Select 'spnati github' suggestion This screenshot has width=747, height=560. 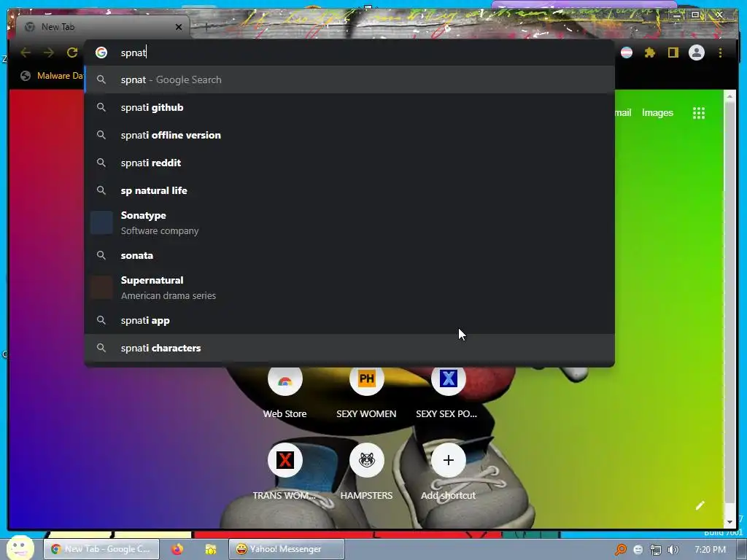(x=349, y=107)
